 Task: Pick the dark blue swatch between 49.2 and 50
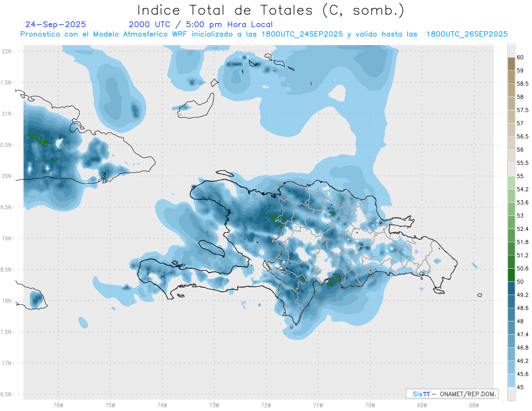click(511, 288)
